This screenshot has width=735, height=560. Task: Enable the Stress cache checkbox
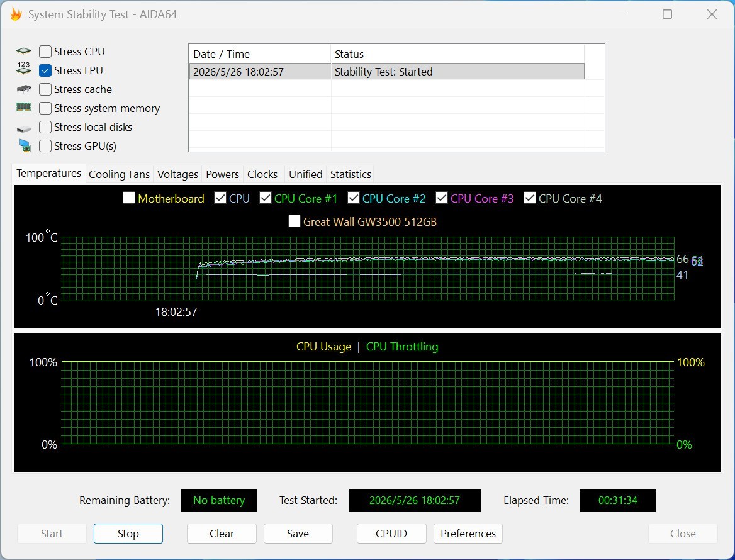pyautogui.click(x=45, y=89)
